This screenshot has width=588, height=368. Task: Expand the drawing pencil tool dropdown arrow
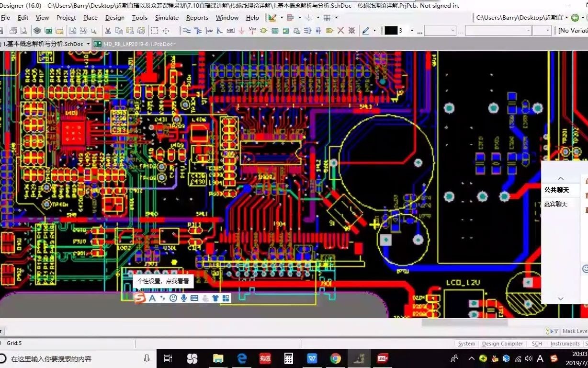pos(374,31)
